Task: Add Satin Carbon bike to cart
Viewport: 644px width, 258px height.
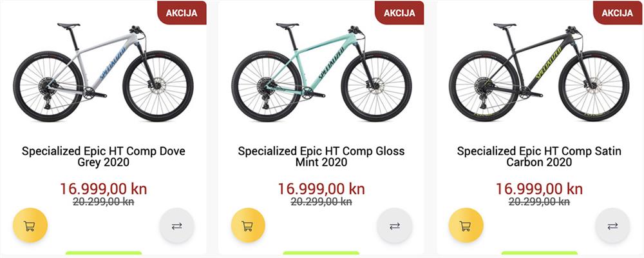Action: pos(466,225)
